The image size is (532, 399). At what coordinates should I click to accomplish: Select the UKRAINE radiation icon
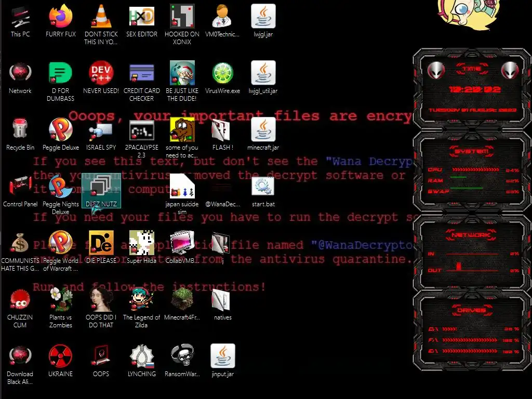(x=60, y=361)
